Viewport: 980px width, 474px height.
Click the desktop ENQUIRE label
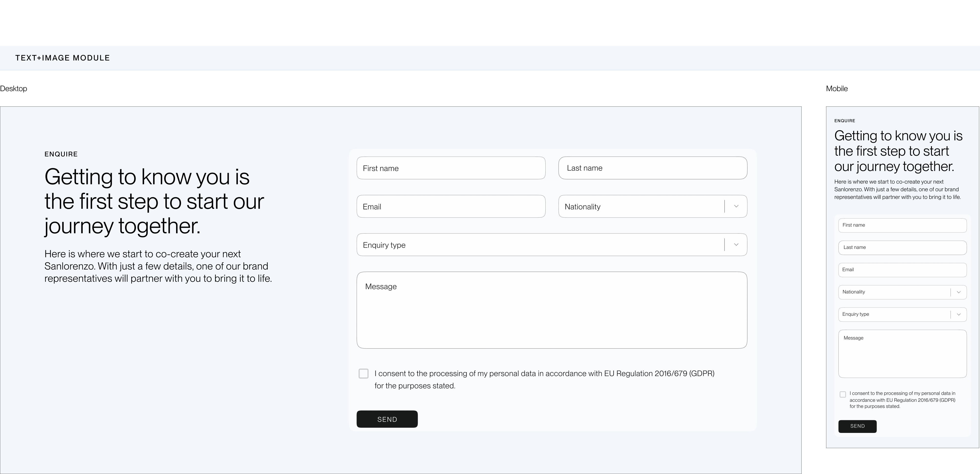[61, 154]
